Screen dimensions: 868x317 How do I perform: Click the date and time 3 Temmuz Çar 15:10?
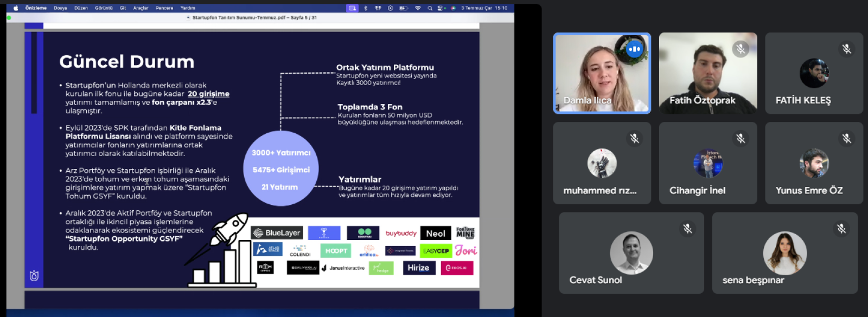pos(484,8)
